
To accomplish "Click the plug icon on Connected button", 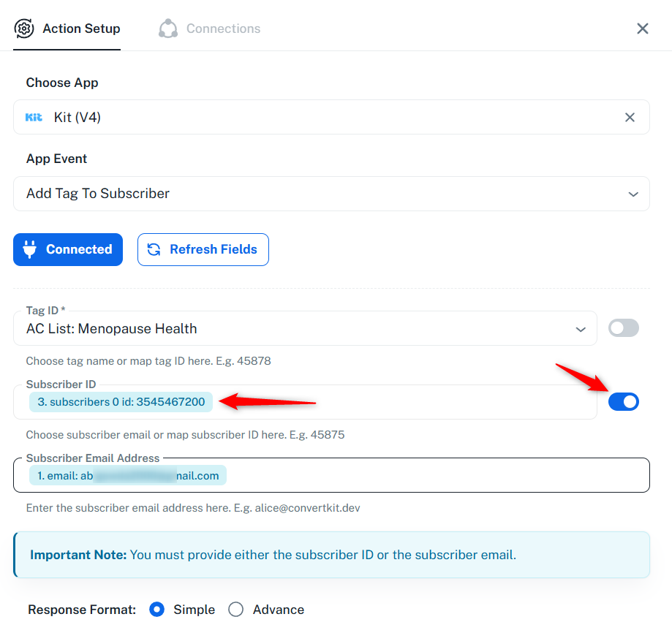I will (29, 249).
